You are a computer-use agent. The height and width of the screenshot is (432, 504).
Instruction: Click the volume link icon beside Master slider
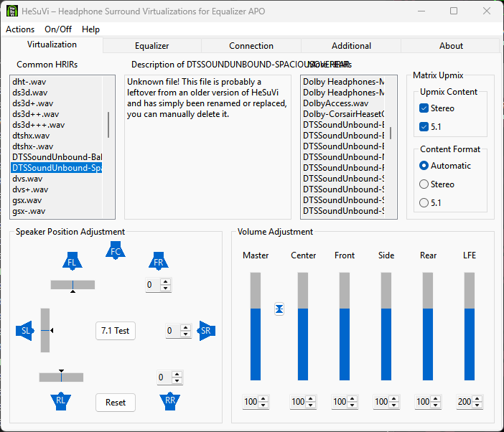279,309
